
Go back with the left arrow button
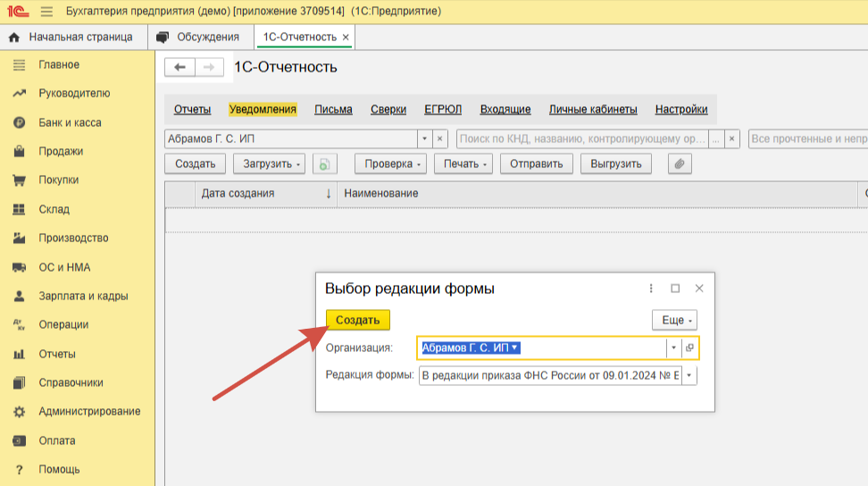click(179, 68)
